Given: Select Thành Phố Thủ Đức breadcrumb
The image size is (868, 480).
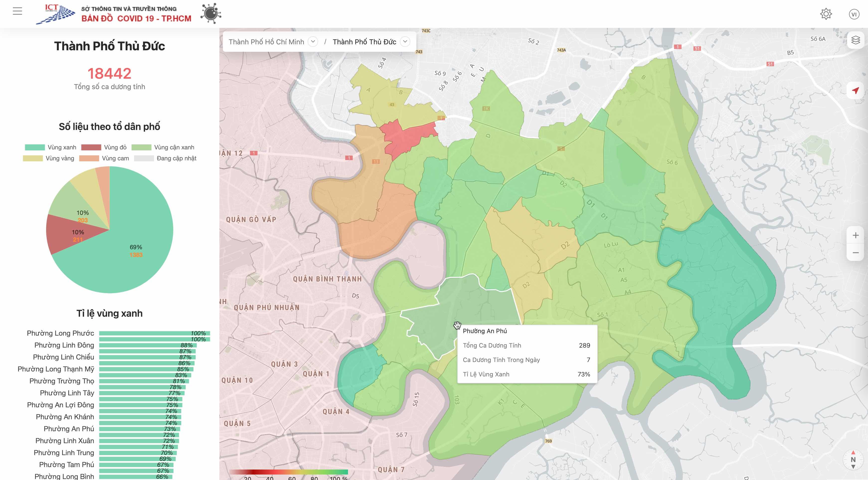Looking at the screenshot, I should 364,42.
